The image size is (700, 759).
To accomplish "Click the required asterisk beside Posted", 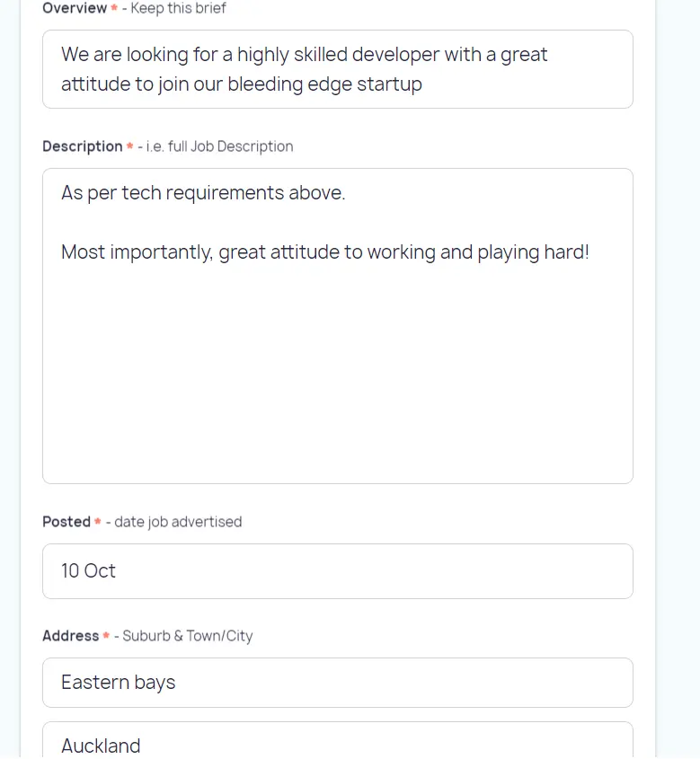I will pyautogui.click(x=98, y=522).
